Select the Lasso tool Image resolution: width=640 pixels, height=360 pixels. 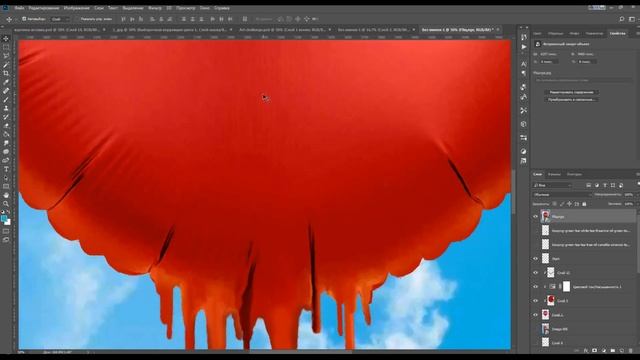click(x=6, y=56)
